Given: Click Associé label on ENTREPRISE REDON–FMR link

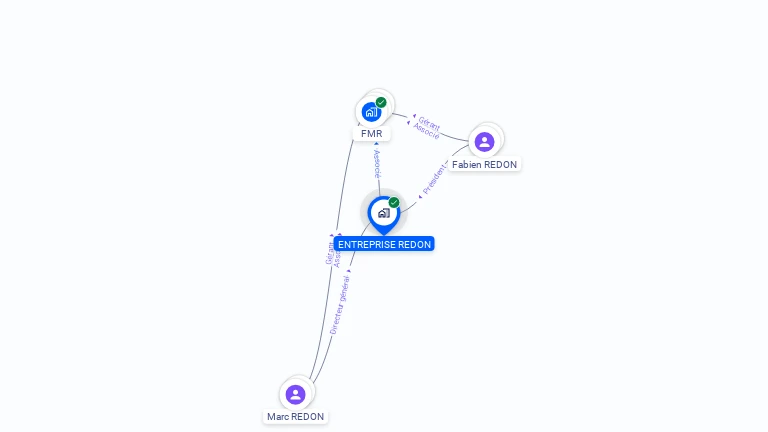Looking at the screenshot, I should [x=377, y=164].
